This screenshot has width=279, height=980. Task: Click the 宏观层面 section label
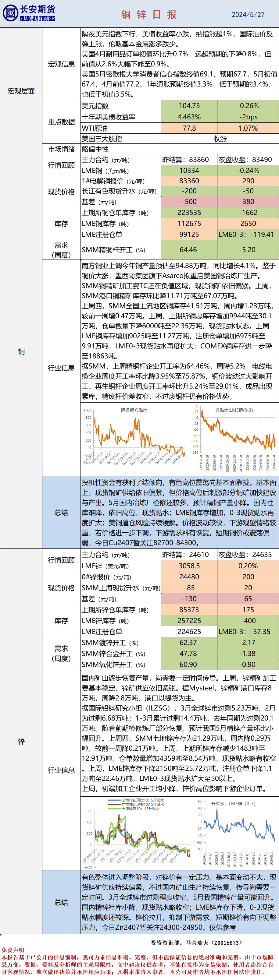click(x=21, y=91)
